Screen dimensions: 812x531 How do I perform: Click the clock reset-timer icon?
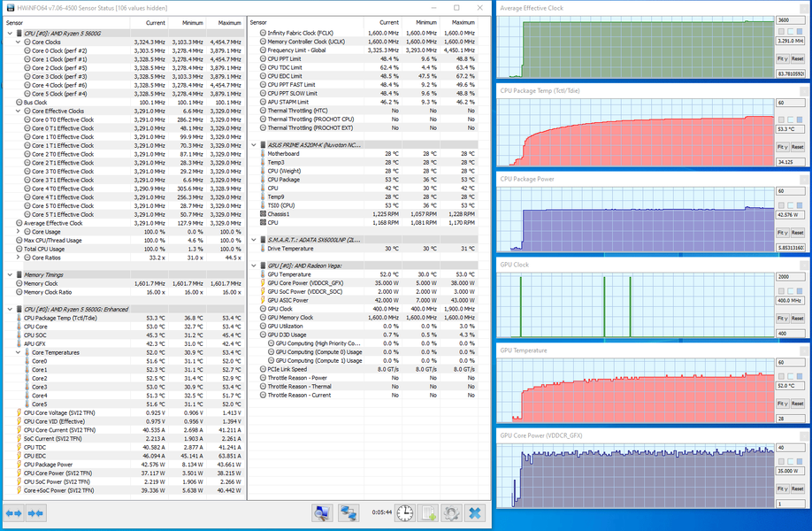(x=405, y=513)
